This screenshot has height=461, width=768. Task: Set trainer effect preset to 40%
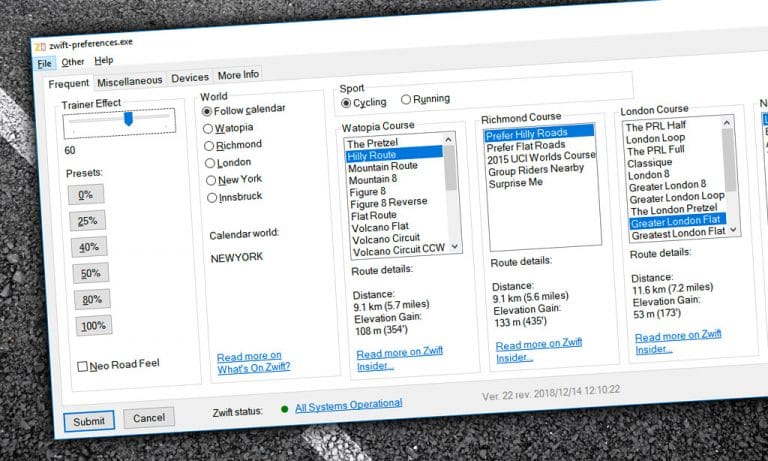click(x=89, y=247)
